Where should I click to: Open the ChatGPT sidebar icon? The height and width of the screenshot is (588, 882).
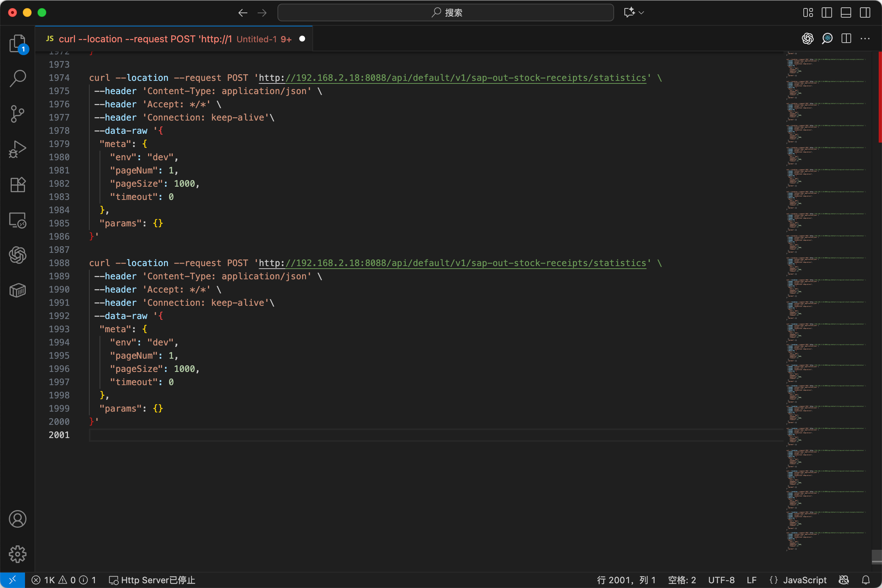pyautogui.click(x=17, y=255)
